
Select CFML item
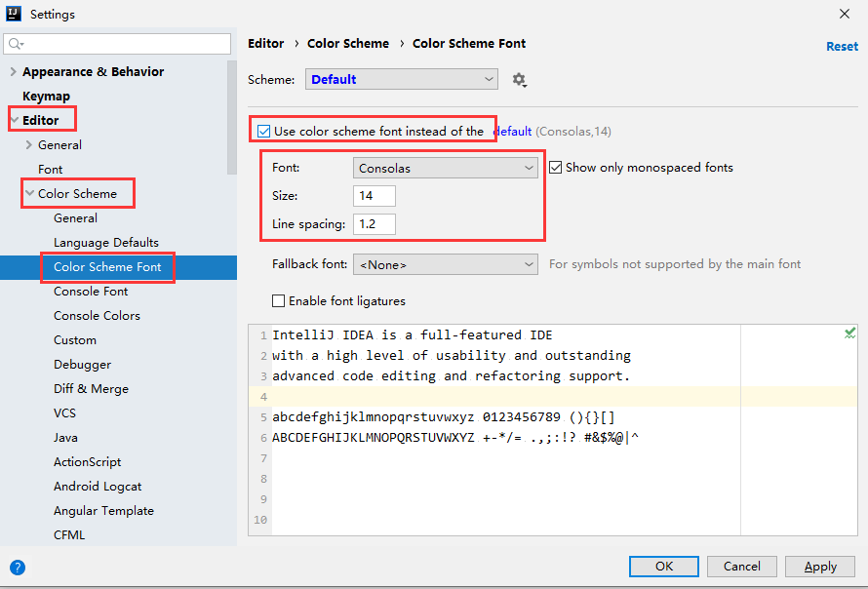click(69, 534)
